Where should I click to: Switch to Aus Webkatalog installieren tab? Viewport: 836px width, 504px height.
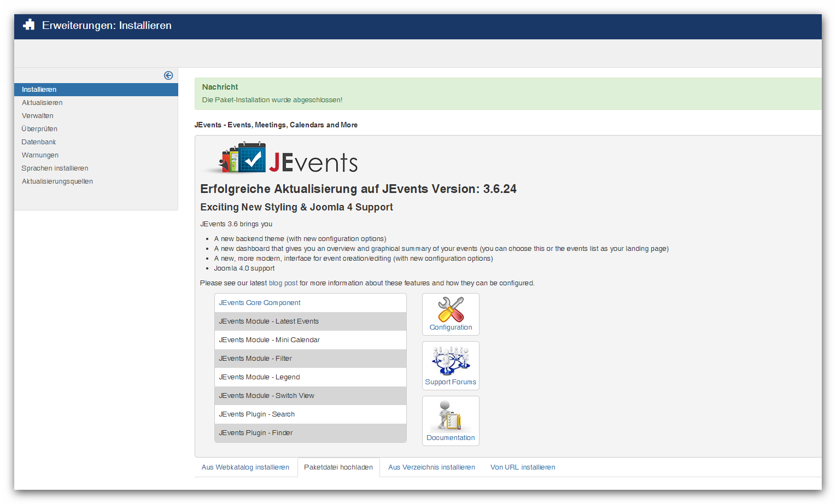pos(245,467)
